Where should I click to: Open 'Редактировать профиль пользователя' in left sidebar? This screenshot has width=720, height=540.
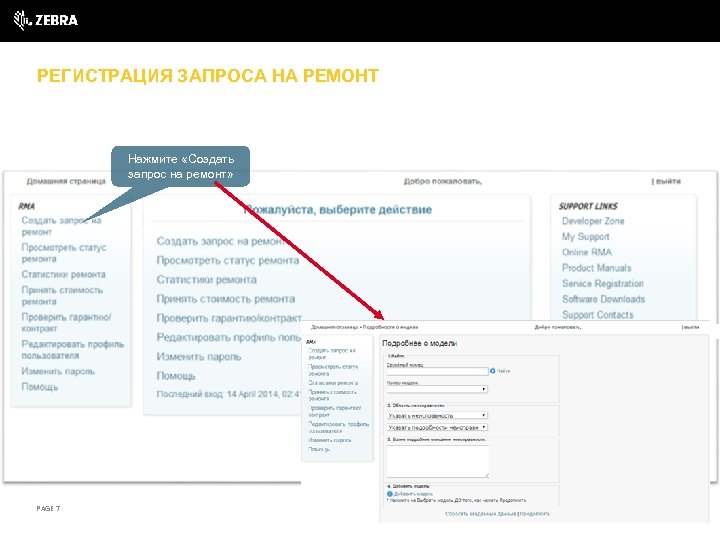pos(73,349)
